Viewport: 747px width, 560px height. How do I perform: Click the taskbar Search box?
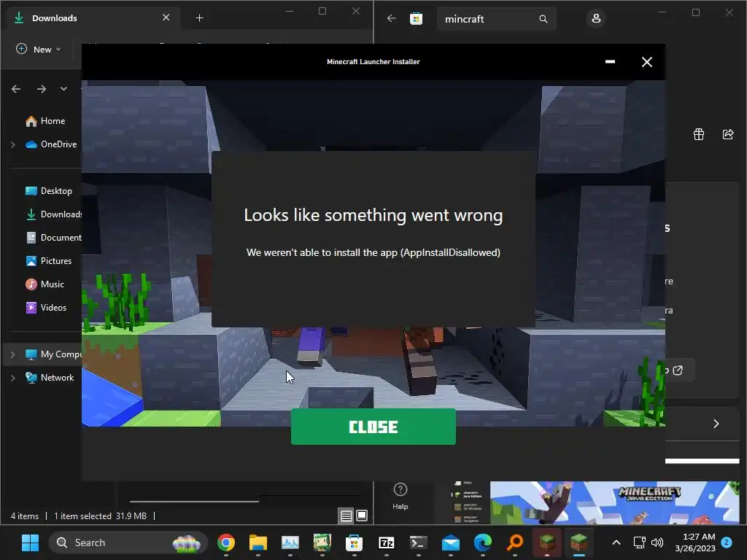(128, 542)
